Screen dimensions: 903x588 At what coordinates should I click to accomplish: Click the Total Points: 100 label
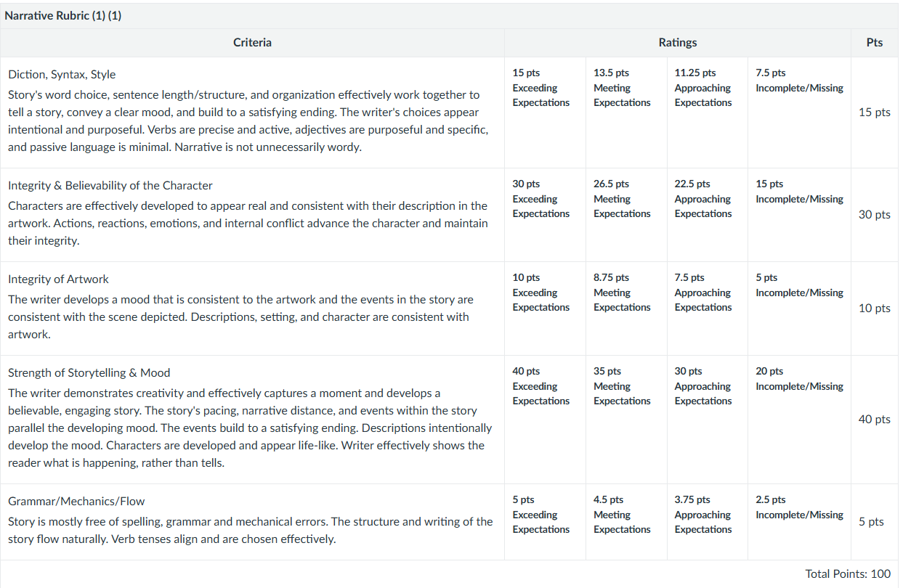pyautogui.click(x=848, y=574)
